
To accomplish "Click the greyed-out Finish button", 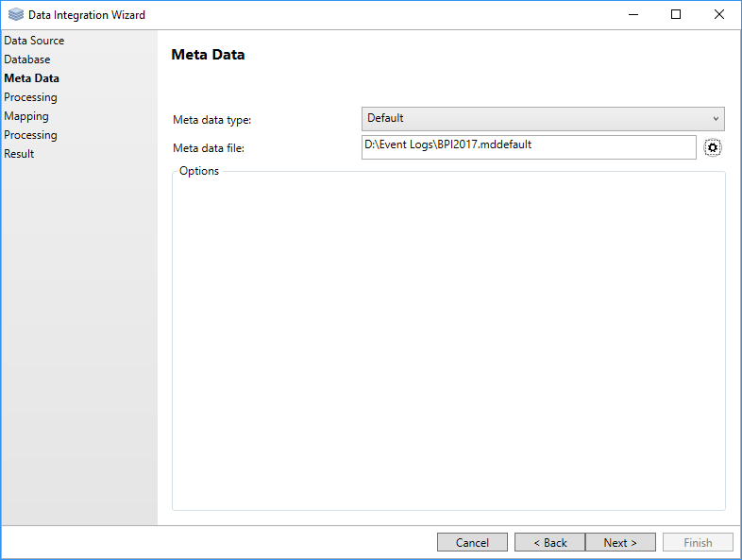I will [x=698, y=542].
